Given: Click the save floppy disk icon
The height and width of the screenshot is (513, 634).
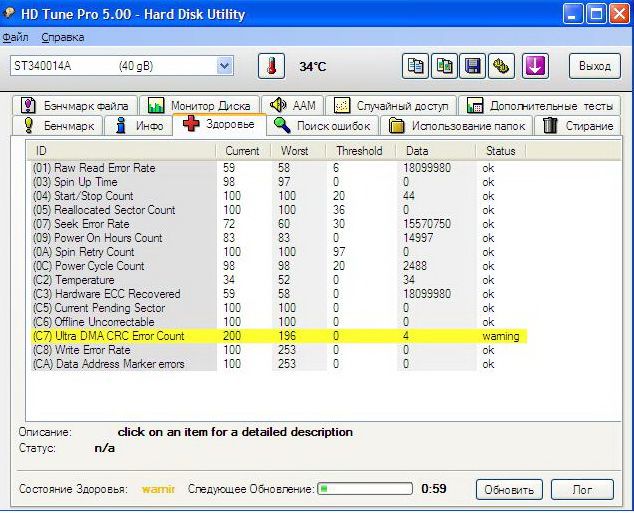Looking at the screenshot, I should click(472, 66).
